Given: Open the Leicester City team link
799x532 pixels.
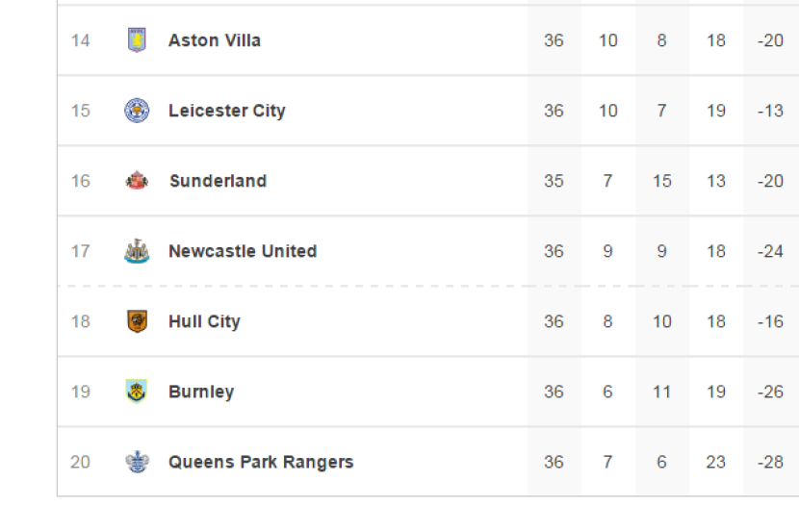Looking at the screenshot, I should [226, 111].
